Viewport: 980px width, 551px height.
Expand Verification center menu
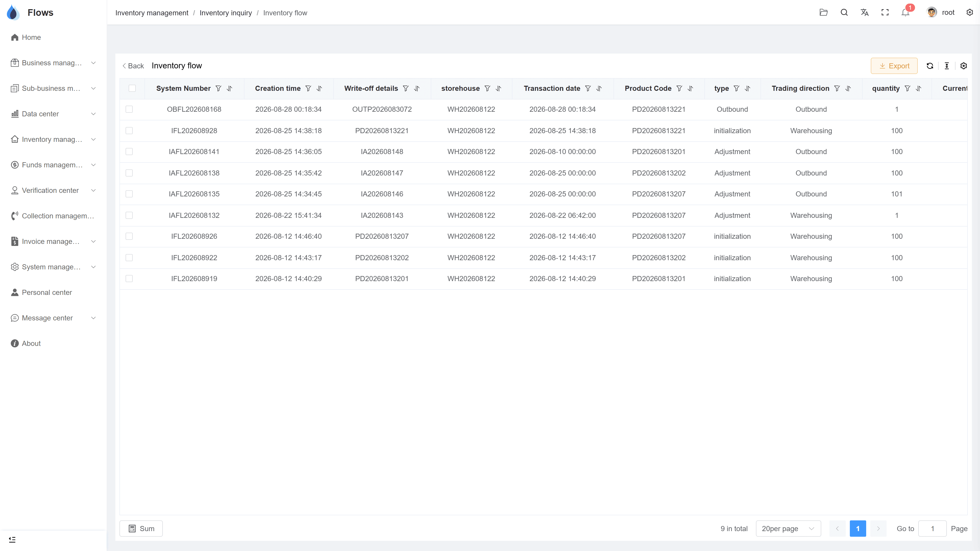pos(53,190)
